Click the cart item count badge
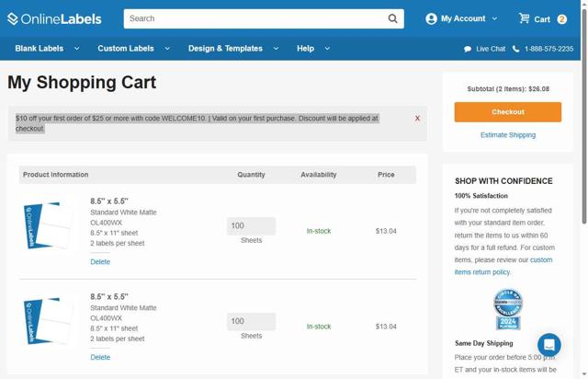This screenshot has width=588, height=379. [561, 19]
